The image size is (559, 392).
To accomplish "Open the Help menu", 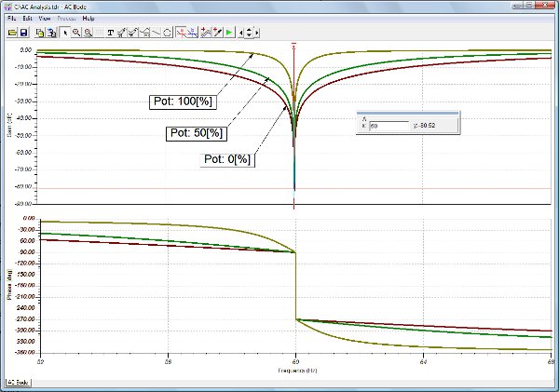I will coord(89,18).
